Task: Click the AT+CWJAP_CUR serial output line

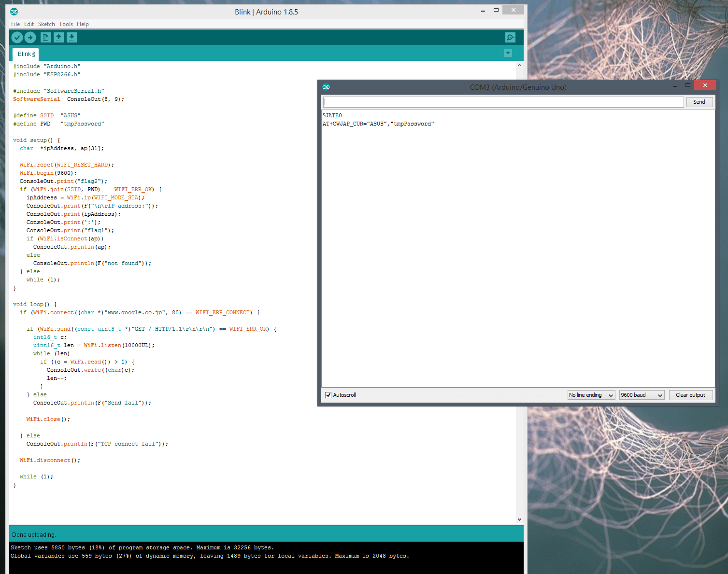Action: [x=378, y=124]
